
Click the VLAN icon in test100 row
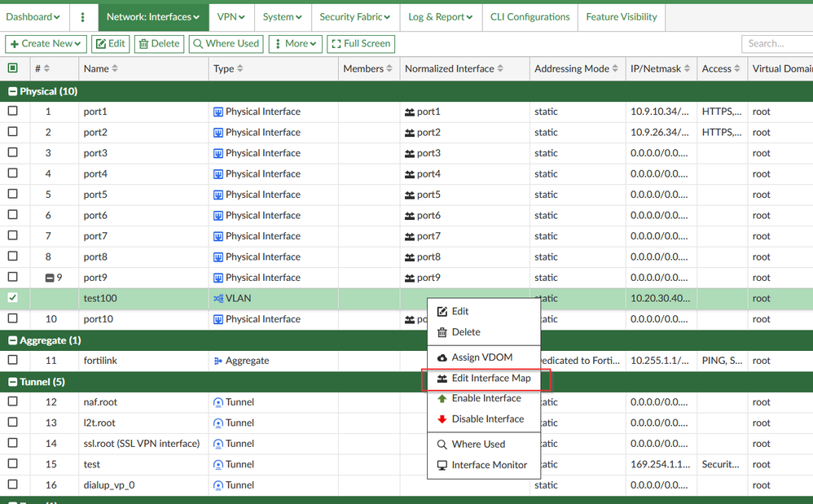click(x=218, y=299)
